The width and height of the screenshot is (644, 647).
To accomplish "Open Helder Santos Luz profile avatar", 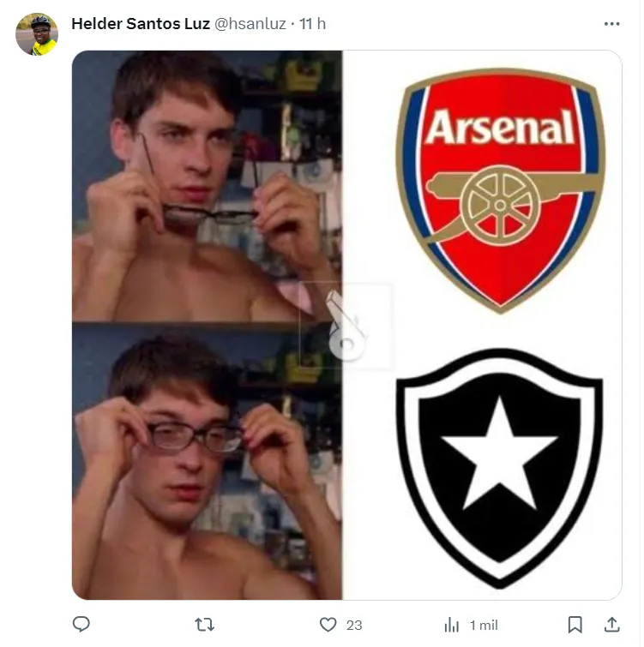I will (37, 34).
